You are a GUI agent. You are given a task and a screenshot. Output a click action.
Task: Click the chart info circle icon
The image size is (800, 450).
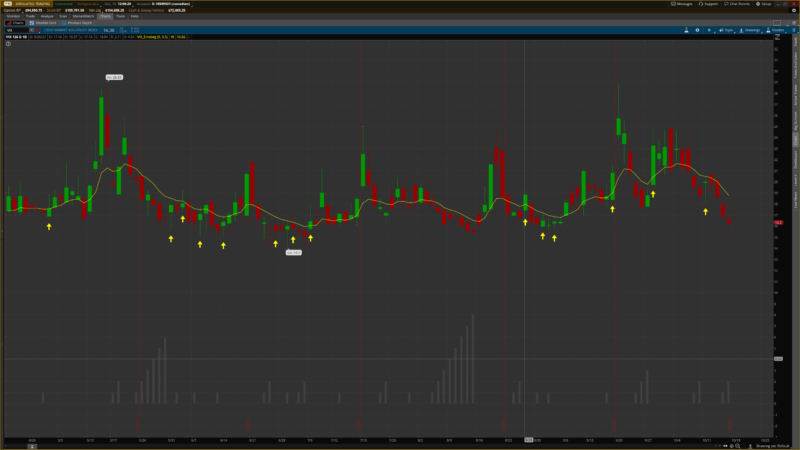(8, 44)
